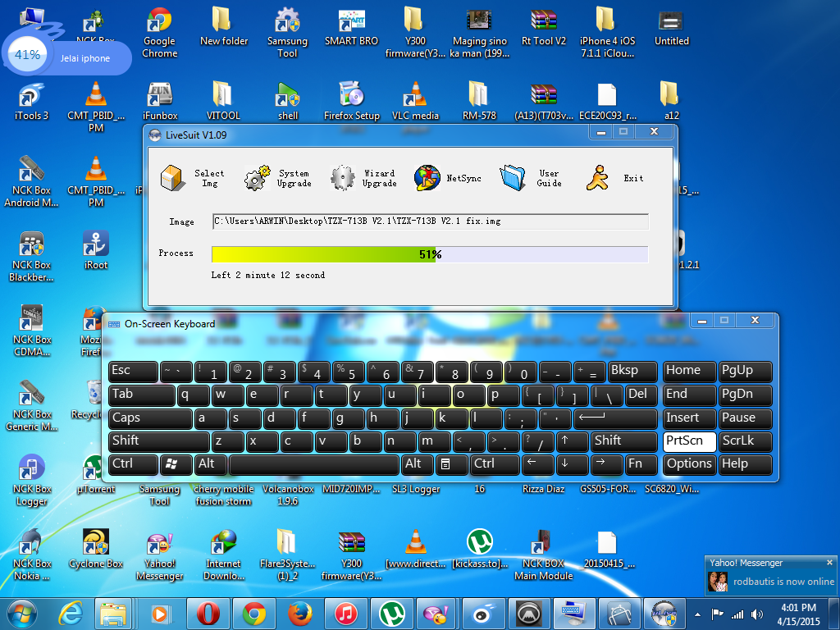Click the Select Img icon in LiveSuit

click(x=173, y=178)
